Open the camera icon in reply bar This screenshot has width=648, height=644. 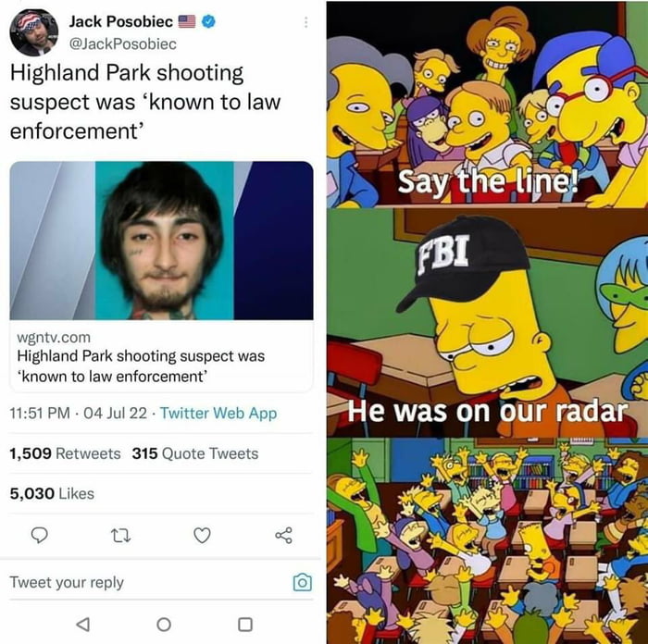coord(302,582)
